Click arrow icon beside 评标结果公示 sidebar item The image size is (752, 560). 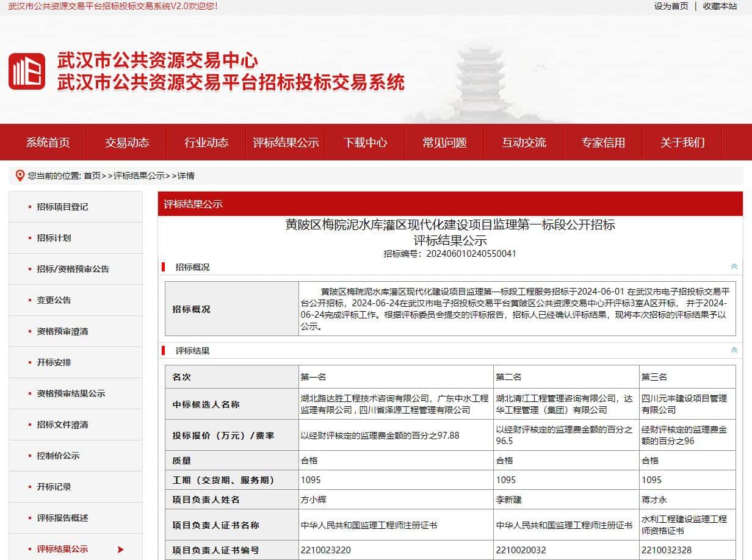[120, 550]
